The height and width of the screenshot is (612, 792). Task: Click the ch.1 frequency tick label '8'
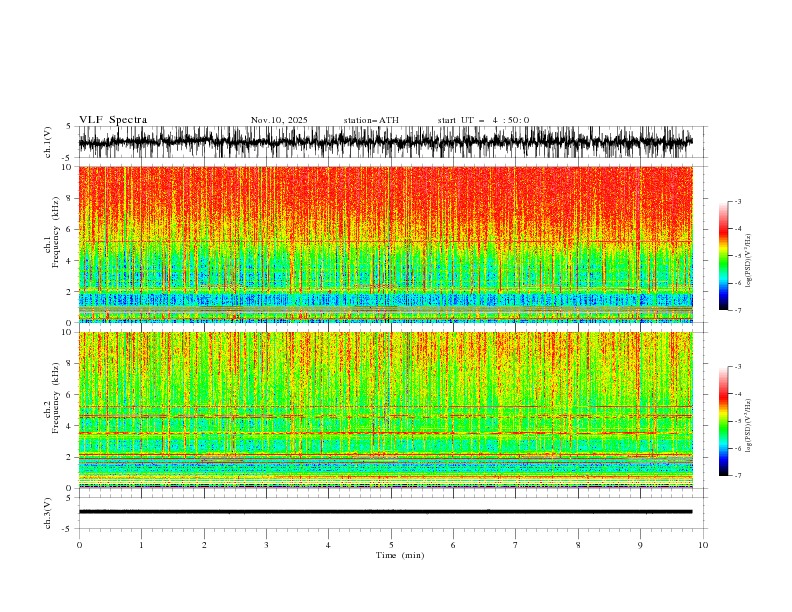click(x=71, y=198)
